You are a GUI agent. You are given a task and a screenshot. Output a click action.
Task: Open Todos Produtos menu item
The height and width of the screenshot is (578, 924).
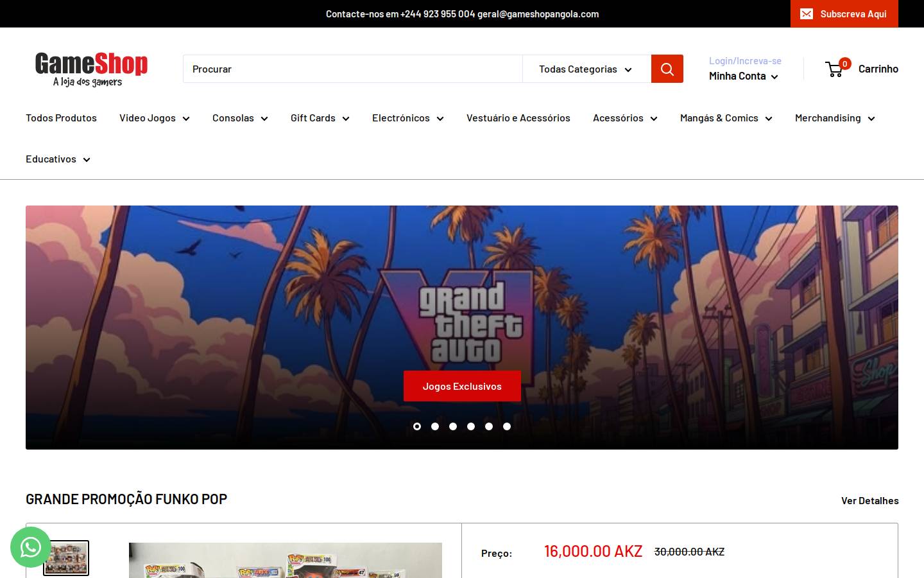coord(61,118)
